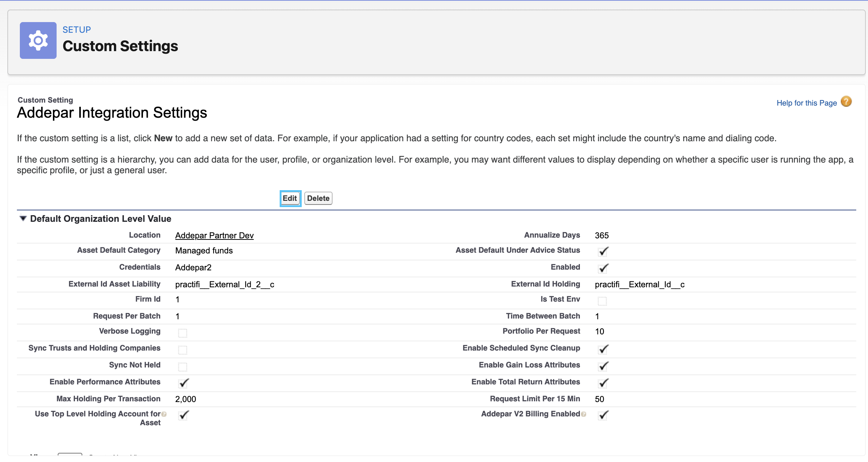868x462 pixels.
Task: Toggle Enable Scheduled Sync Cleanup checkbox
Action: point(603,349)
